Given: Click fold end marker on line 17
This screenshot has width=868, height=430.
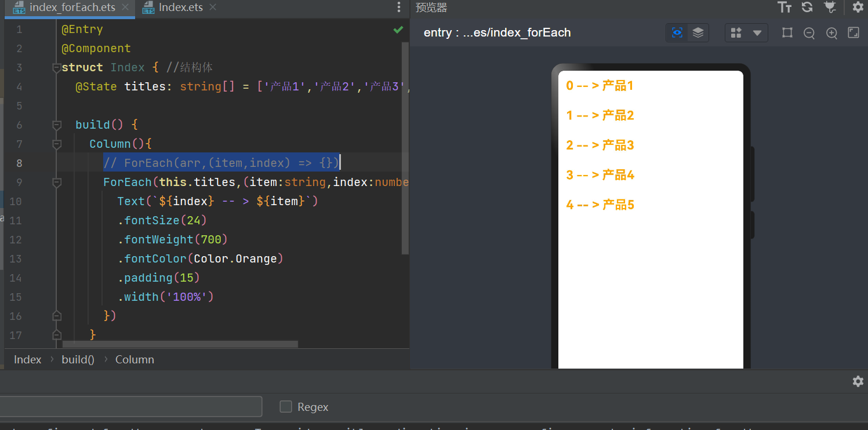Looking at the screenshot, I should (57, 335).
